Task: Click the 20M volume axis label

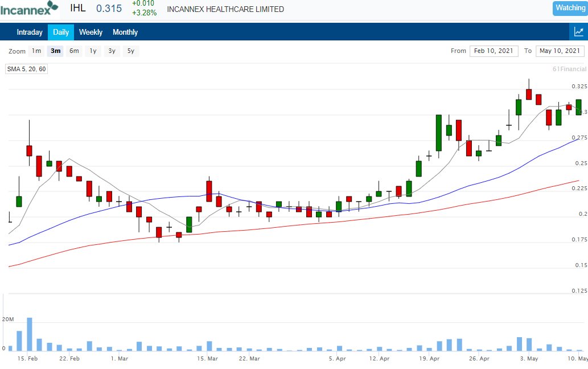Action: [x=8, y=319]
